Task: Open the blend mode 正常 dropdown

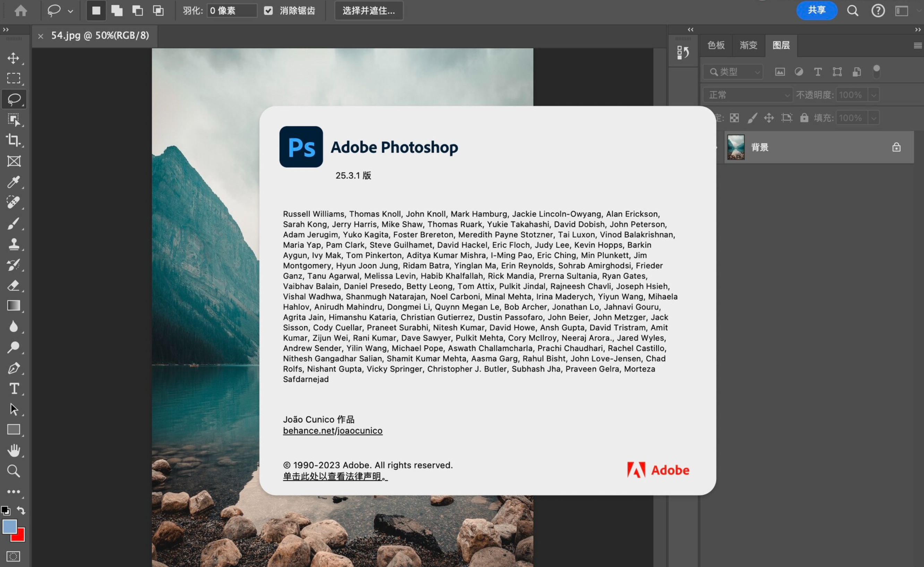Action: pos(747,95)
